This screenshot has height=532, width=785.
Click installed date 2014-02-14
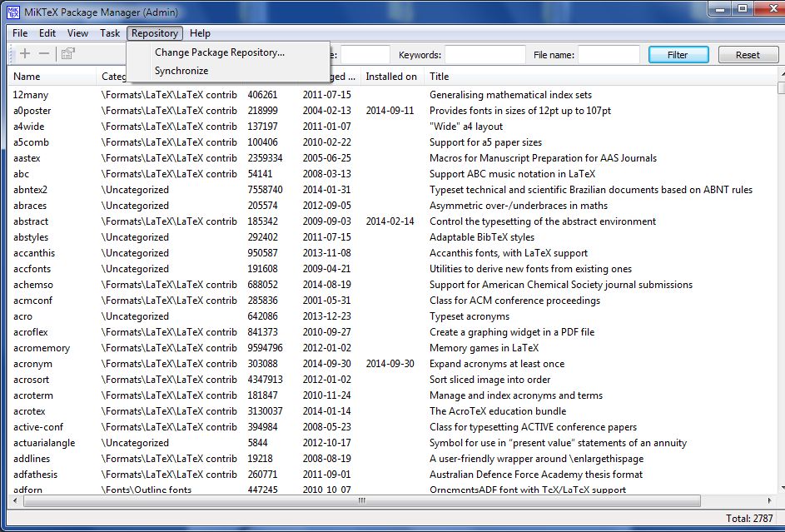[390, 221]
